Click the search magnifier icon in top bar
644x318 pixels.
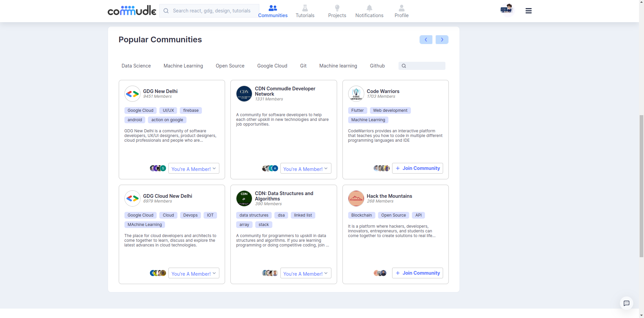[x=166, y=11]
